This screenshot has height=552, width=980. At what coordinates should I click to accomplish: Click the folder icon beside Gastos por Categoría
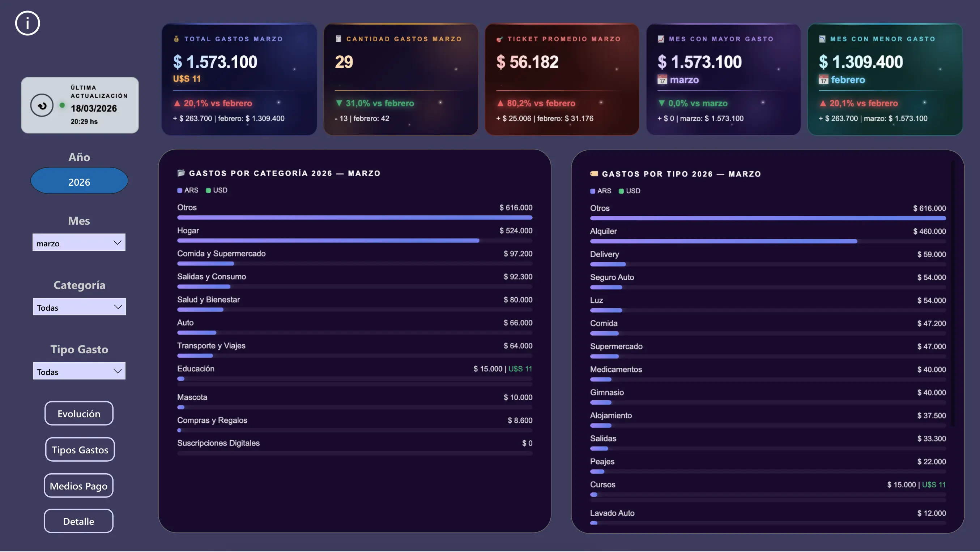coord(181,173)
